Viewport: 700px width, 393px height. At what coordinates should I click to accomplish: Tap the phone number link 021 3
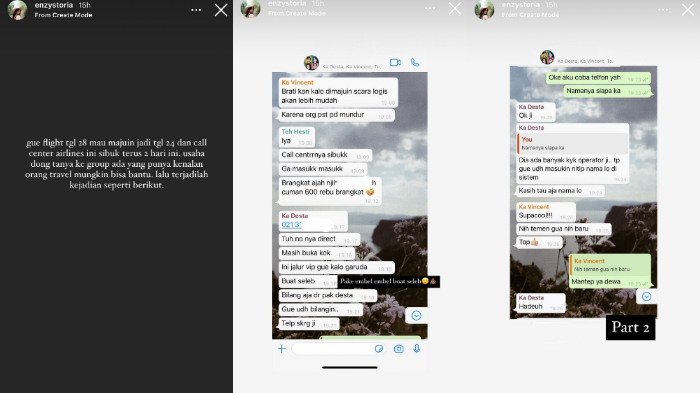(292, 225)
